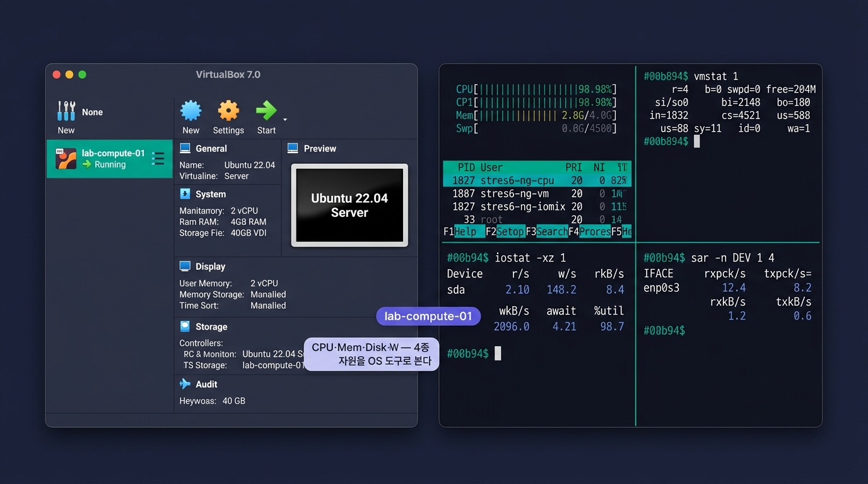The width and height of the screenshot is (868, 484).
Task: Sort by the PID column header in htop
Action: tap(466, 168)
